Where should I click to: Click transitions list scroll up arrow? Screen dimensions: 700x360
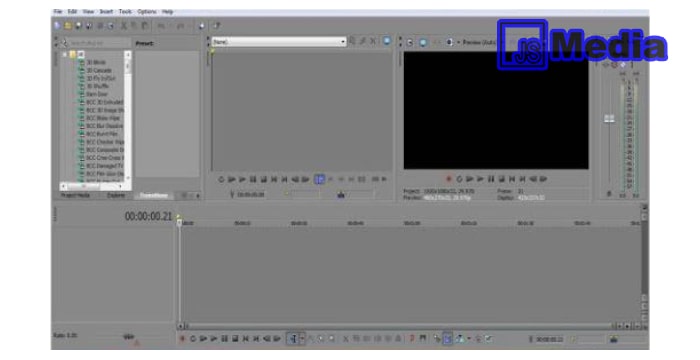128,54
